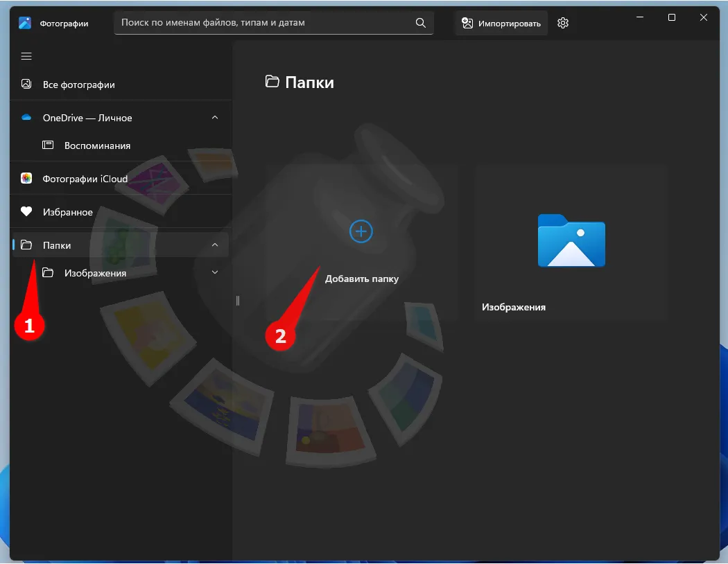Open the blue Изображения folder icon

[571, 240]
